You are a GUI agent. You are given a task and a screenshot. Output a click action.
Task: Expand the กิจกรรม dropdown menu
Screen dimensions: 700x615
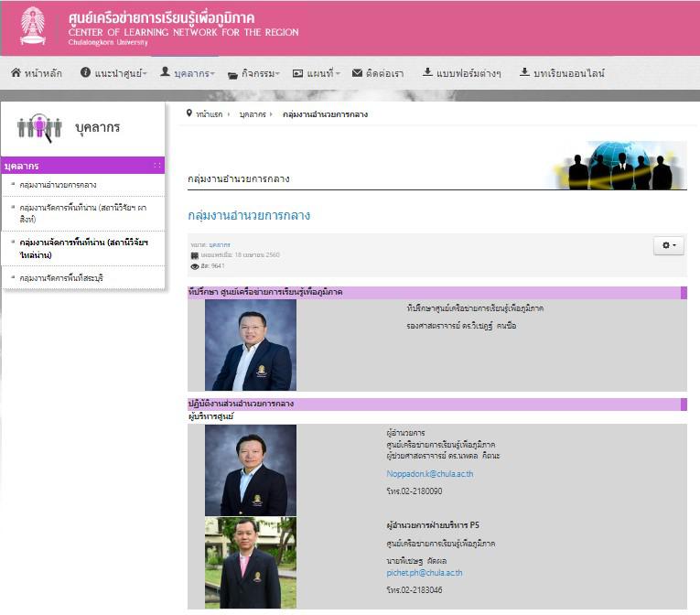click(253, 73)
